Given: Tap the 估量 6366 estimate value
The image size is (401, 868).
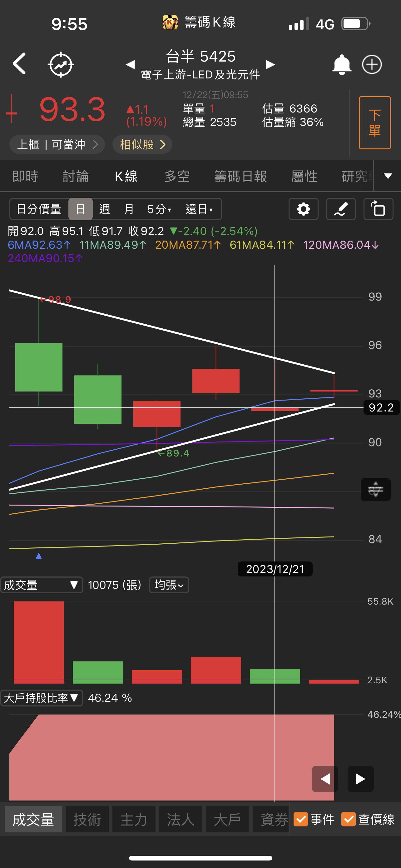Looking at the screenshot, I should tap(290, 108).
